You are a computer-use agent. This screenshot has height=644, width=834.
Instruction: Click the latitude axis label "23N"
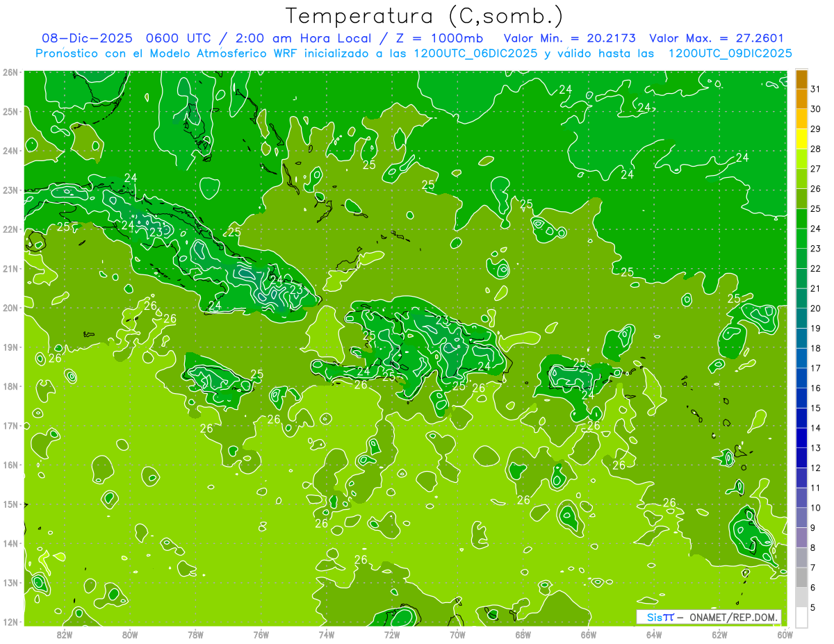coord(10,190)
